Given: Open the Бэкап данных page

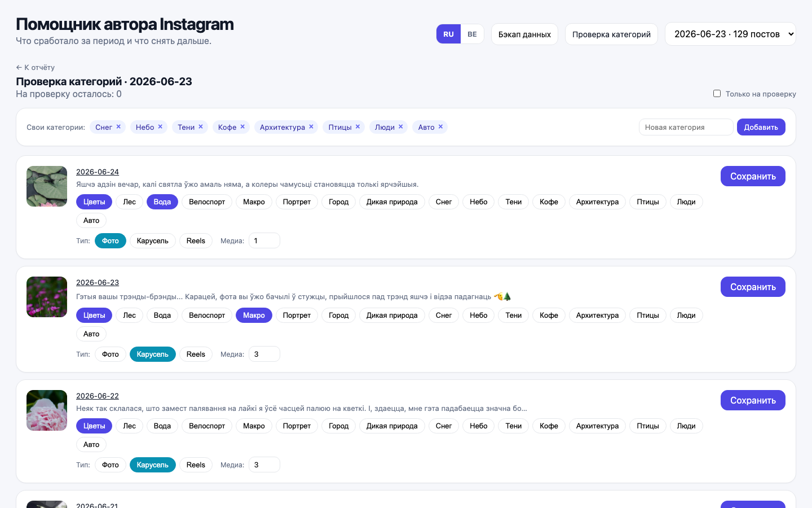Looking at the screenshot, I should pyautogui.click(x=524, y=34).
